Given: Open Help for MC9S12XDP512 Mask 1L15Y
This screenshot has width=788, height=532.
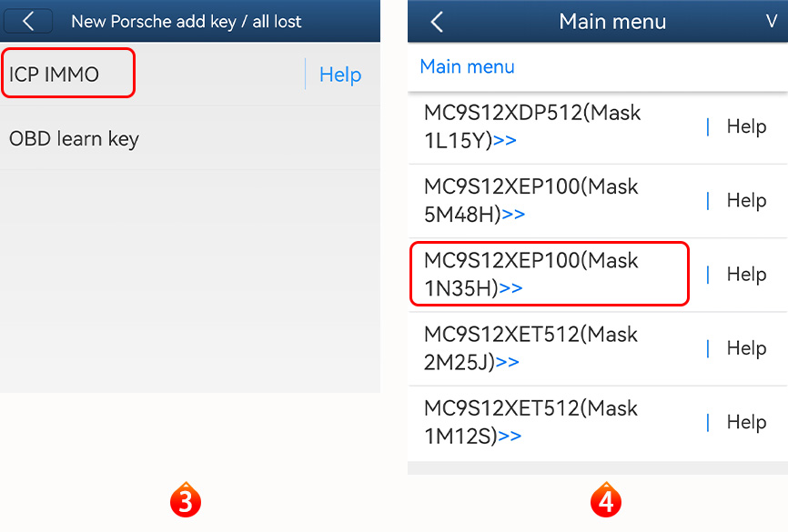Looking at the screenshot, I should (x=746, y=126).
